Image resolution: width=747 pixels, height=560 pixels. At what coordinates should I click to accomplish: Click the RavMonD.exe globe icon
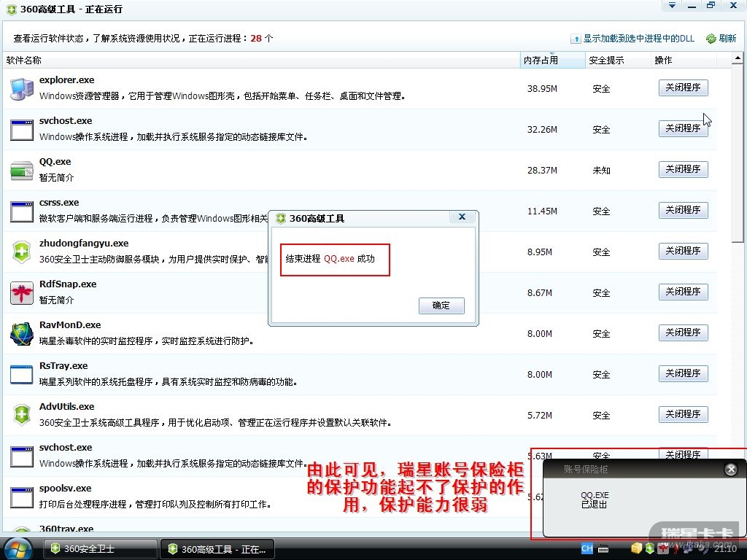pos(22,334)
